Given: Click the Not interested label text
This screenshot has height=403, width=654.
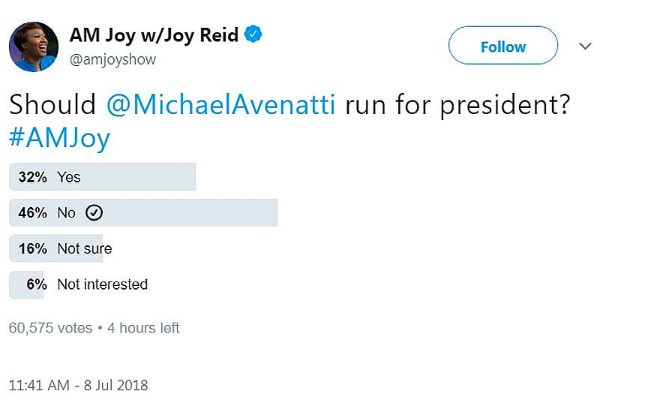Looking at the screenshot, I should point(103,285).
